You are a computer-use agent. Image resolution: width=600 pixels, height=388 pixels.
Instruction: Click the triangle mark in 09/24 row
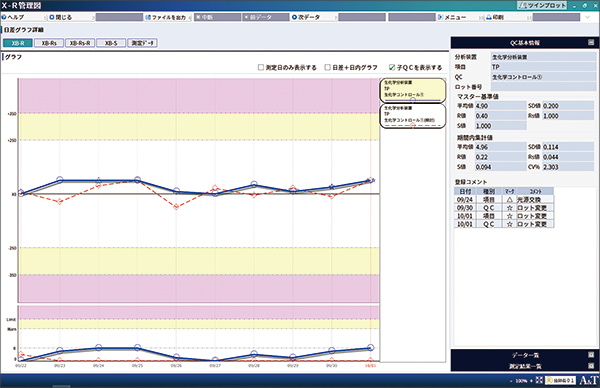pos(509,199)
